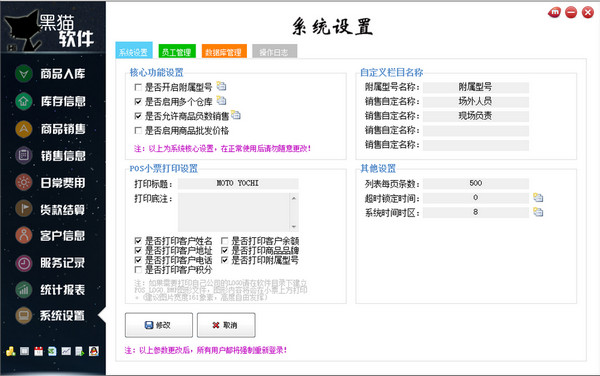Open the line chart icon in bottom toolbar

[66, 351]
